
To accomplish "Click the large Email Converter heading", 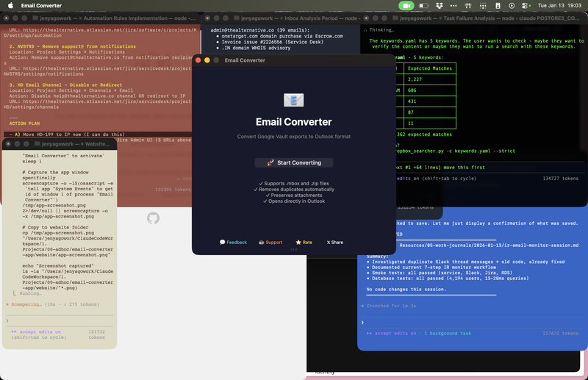I will click(293, 122).
